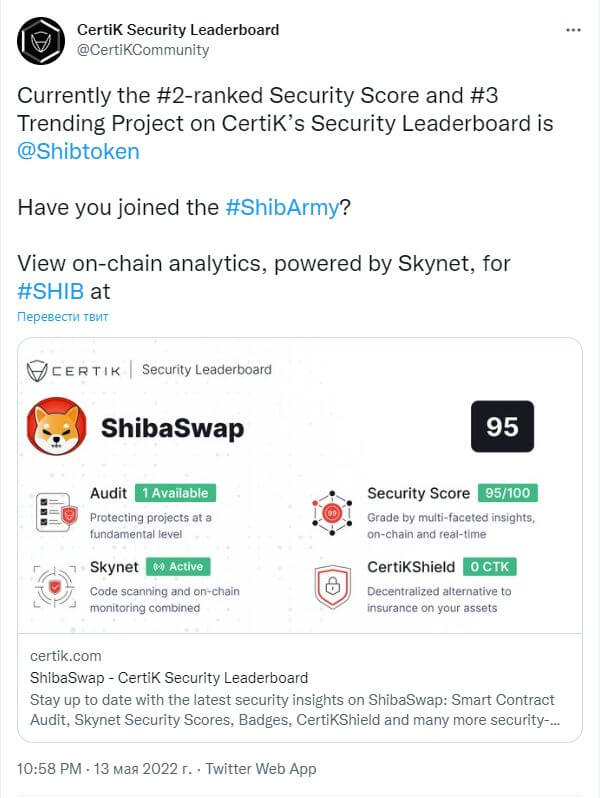
Task: Click the Security Score hexagon icon
Action: (x=332, y=512)
